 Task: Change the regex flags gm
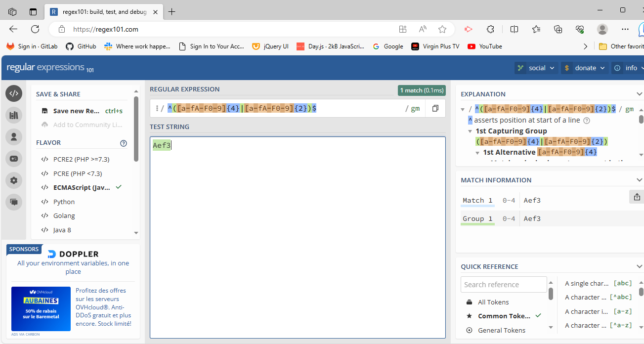click(x=415, y=109)
